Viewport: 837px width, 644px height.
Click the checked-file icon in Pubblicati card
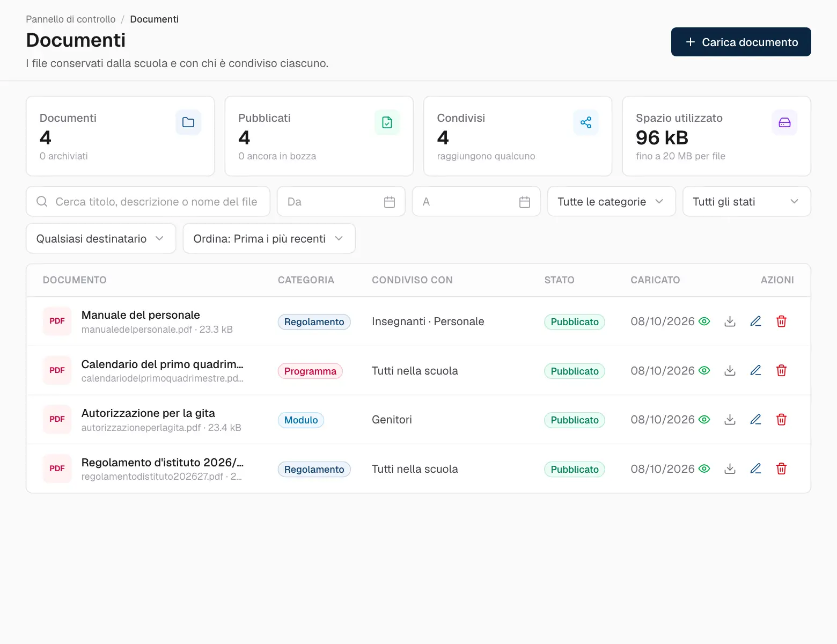(387, 122)
